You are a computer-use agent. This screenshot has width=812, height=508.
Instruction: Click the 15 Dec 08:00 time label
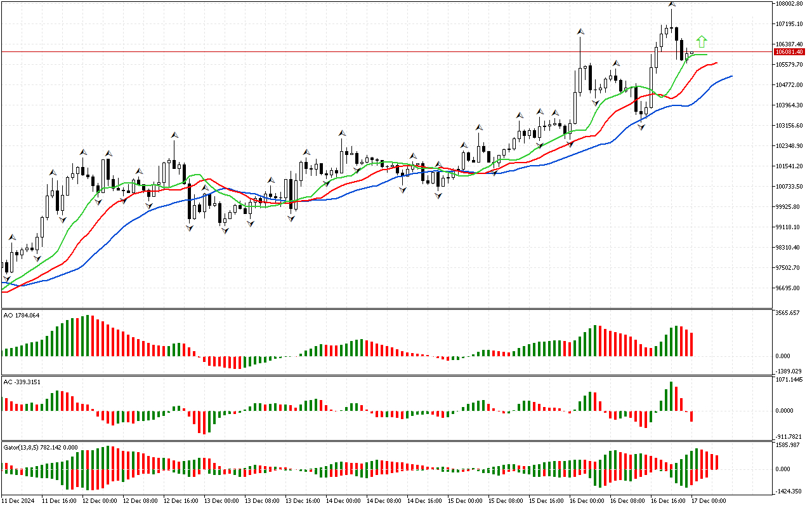(506, 501)
